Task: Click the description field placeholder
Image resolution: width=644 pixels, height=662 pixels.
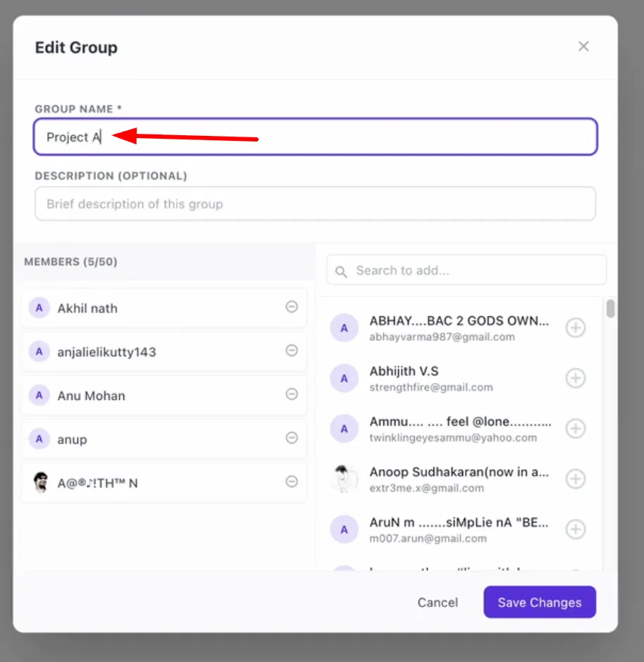Action: pyautogui.click(x=316, y=204)
